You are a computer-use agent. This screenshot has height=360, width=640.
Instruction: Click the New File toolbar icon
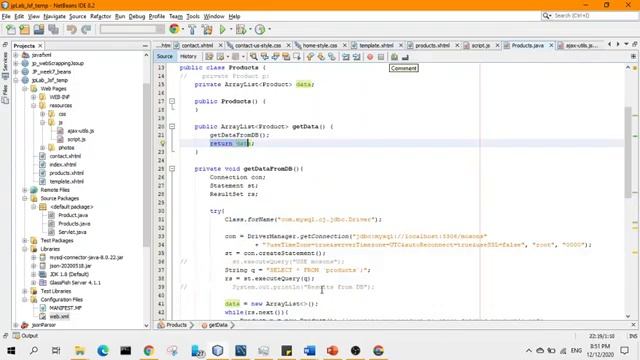tap(11, 29)
